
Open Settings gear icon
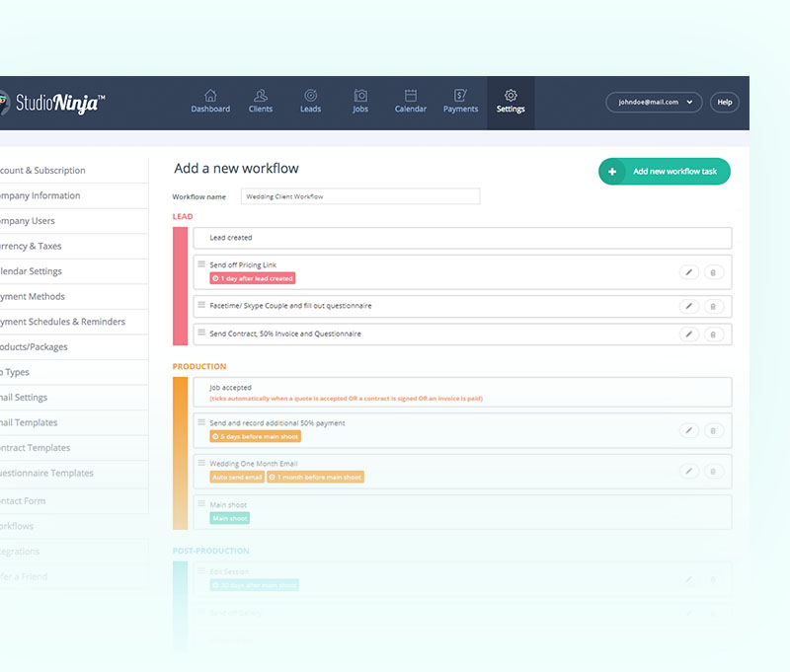pos(511,95)
